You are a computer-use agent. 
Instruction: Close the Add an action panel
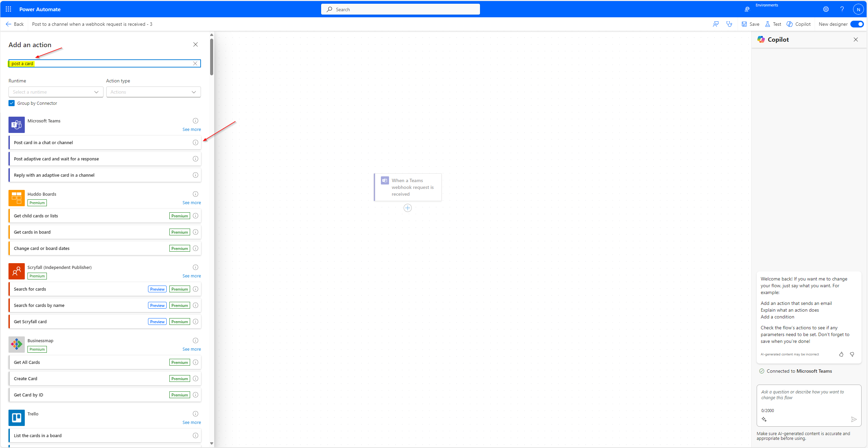(196, 44)
